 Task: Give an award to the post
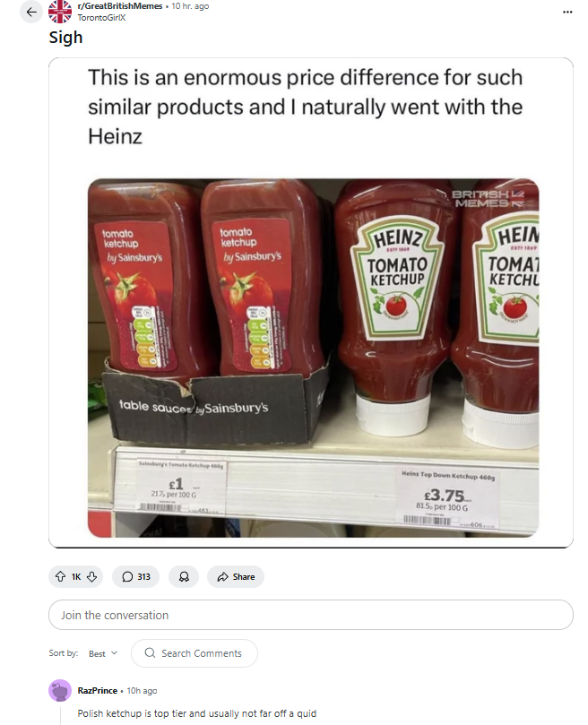point(183,576)
